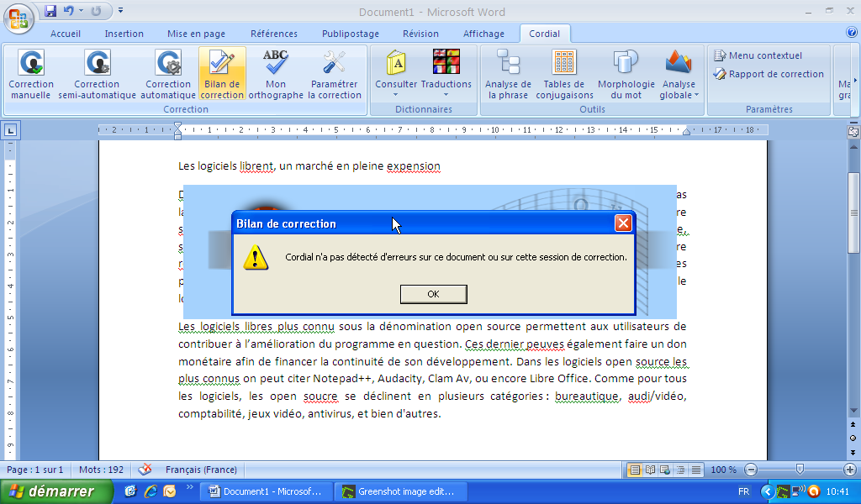Click the Mots : 192 word count
Screen dimensions: 861x504
(101, 470)
